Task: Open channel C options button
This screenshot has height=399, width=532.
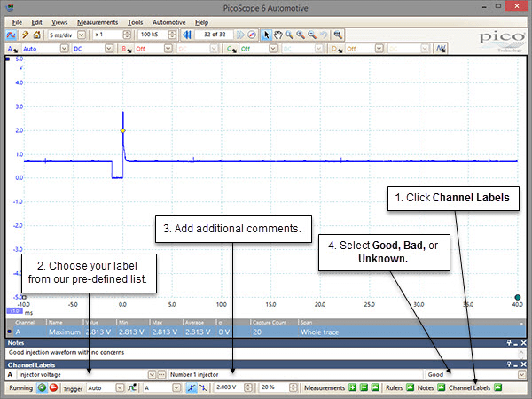Action: point(231,49)
